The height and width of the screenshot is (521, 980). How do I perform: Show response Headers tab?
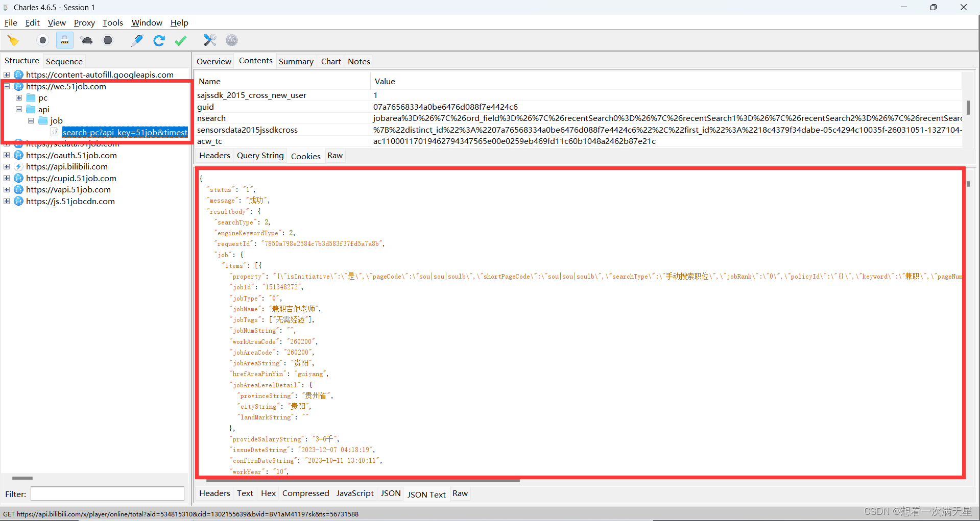pyautogui.click(x=214, y=493)
